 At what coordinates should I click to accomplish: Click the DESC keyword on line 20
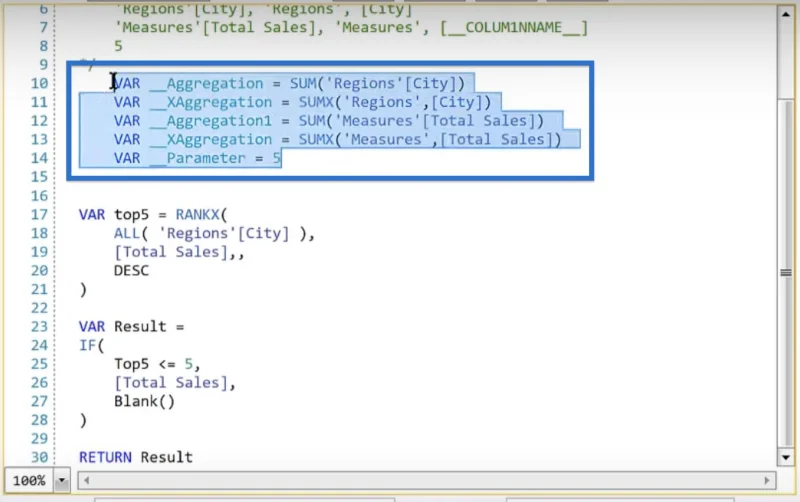(x=131, y=270)
